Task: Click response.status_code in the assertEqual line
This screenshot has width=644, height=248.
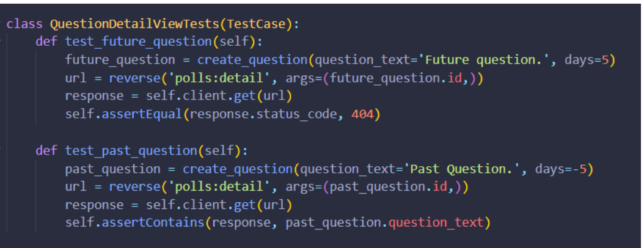Action: click(263, 115)
